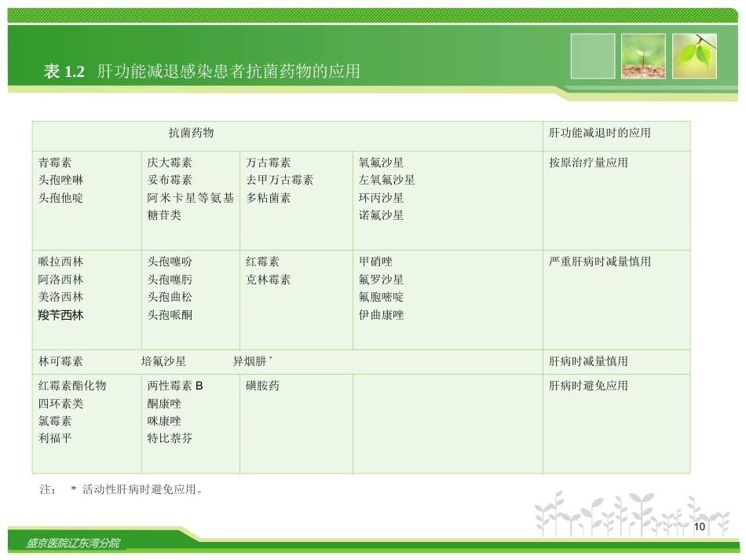
Task: Click the empty light green square thumbnail
Action: (593, 56)
